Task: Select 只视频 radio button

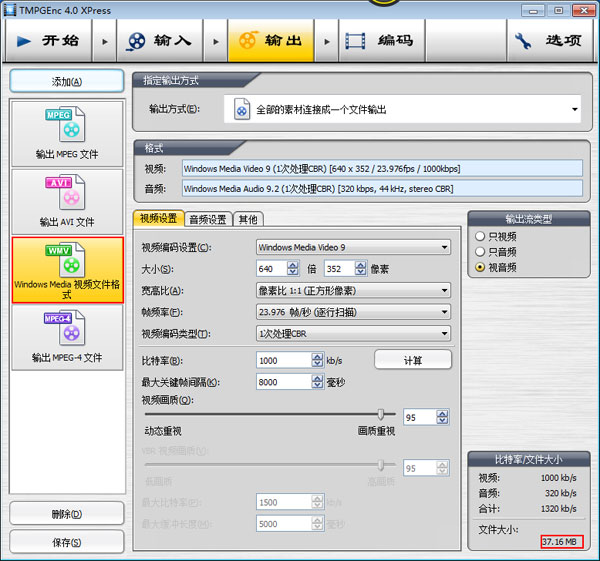Action: point(480,236)
